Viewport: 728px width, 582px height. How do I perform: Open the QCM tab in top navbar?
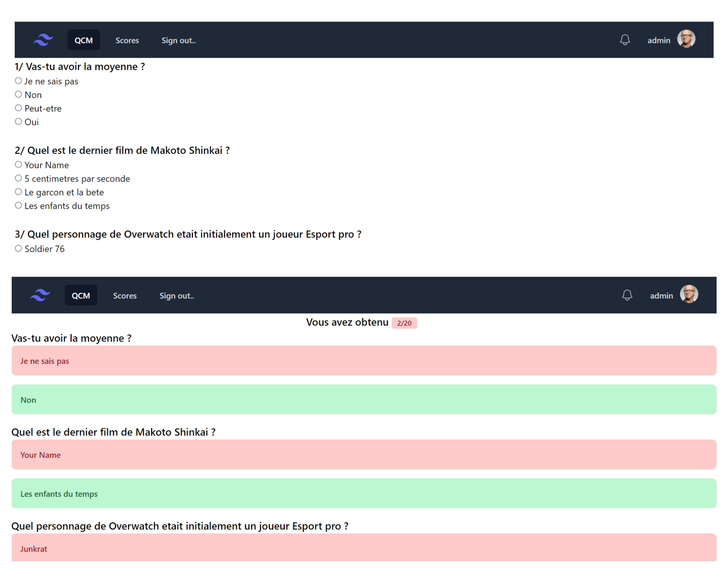(x=83, y=40)
